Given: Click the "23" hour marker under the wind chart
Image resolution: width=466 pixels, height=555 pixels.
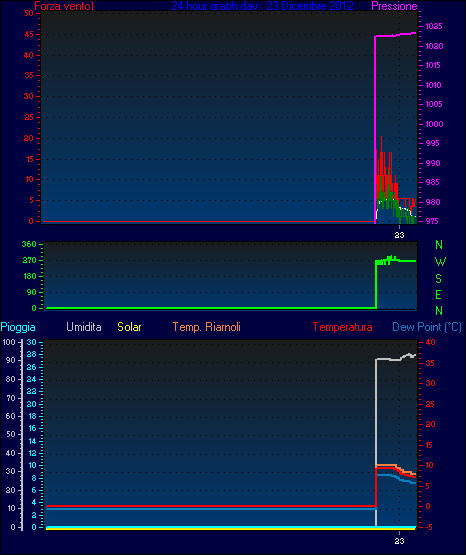Looking at the screenshot, I should click(399, 235).
